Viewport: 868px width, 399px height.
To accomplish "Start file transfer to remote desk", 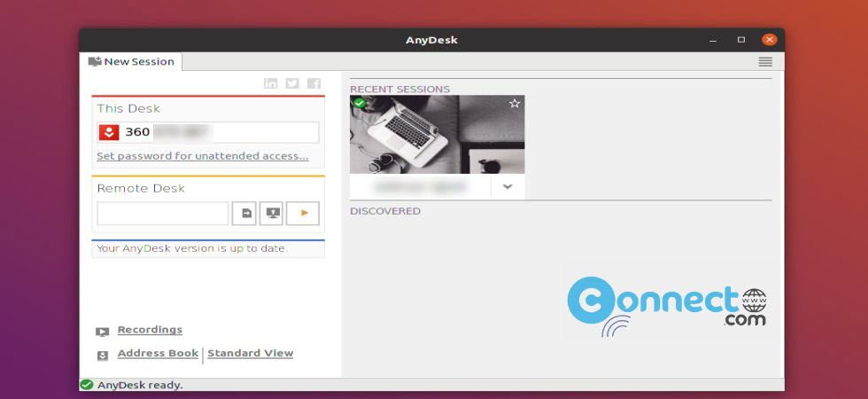I will [244, 214].
